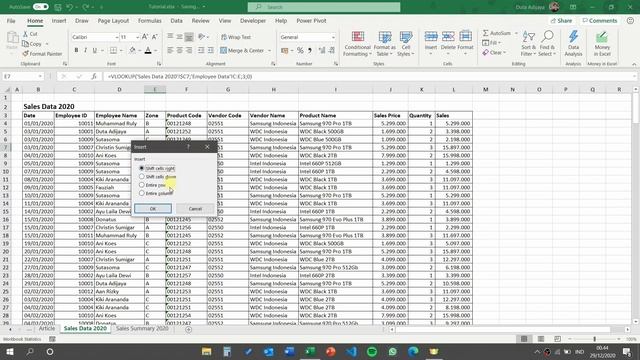
Task: Click the AutoSum sigma
Action: 497,33
